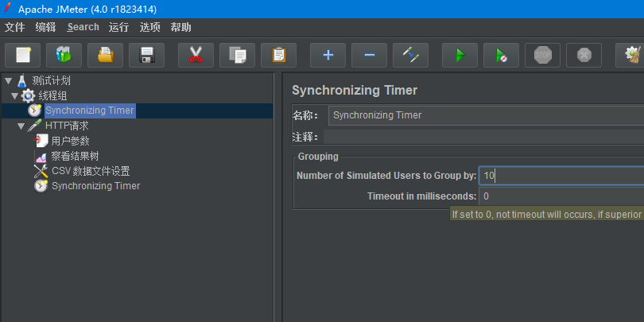
Task: Click the 察看结果树 chart icon
Action: [x=41, y=157]
